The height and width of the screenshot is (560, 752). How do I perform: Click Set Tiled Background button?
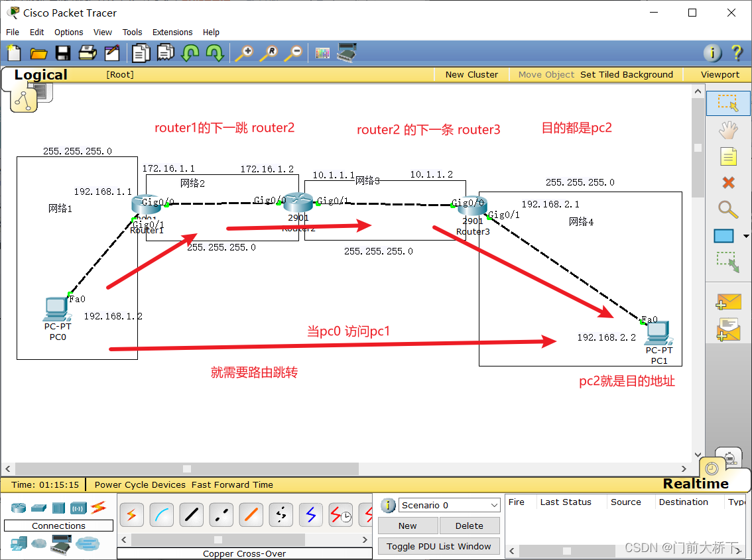(627, 74)
